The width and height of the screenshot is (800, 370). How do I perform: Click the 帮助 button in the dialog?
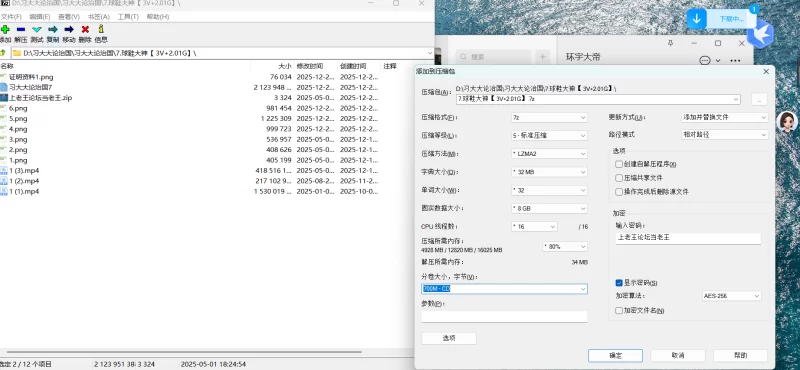coord(740,356)
